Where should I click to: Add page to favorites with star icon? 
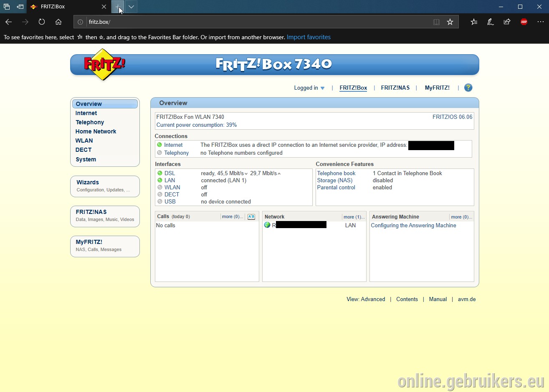(x=450, y=22)
